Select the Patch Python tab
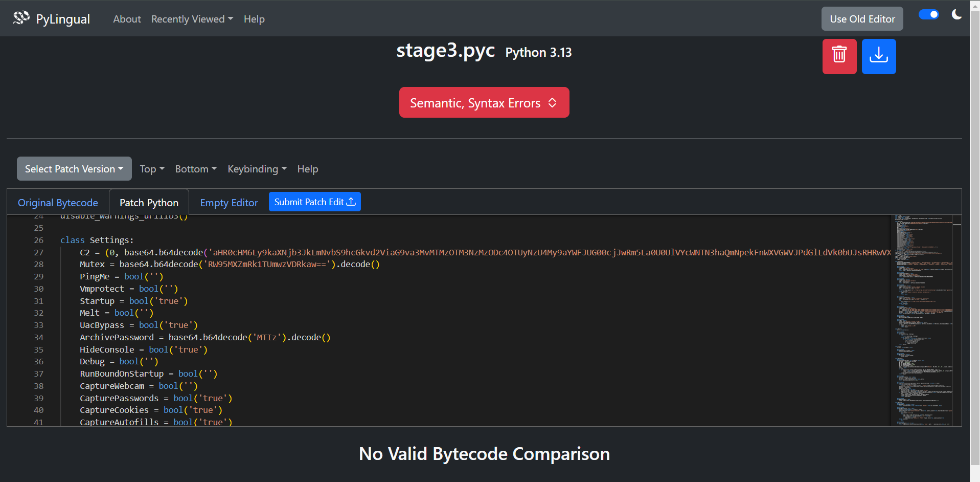Viewport: 980px width, 482px height. click(x=149, y=203)
